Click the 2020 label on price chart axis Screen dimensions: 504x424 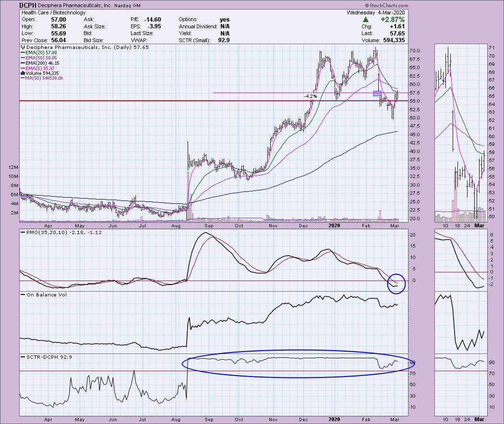pos(334,225)
